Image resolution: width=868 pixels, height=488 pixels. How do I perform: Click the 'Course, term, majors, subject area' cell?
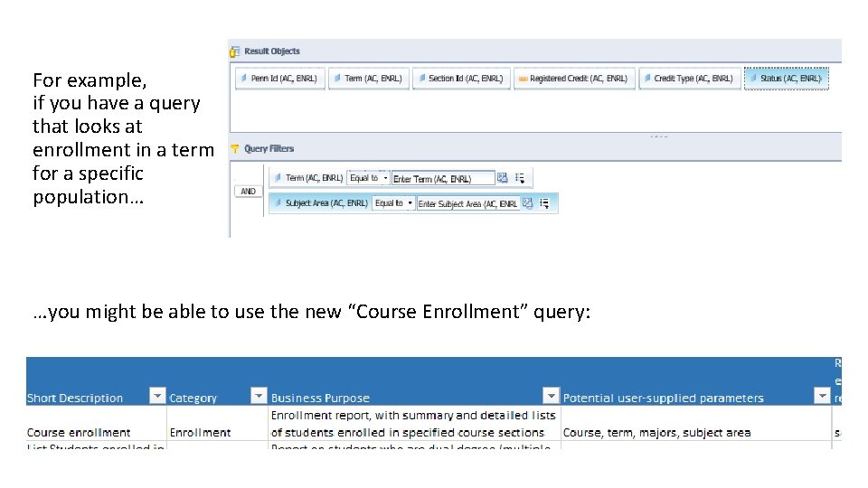696,423
